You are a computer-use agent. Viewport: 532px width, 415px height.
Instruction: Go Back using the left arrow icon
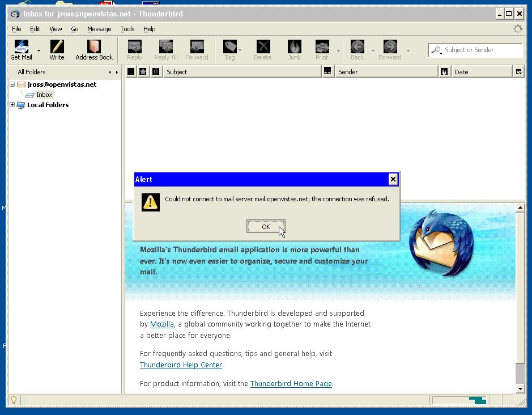(357, 46)
